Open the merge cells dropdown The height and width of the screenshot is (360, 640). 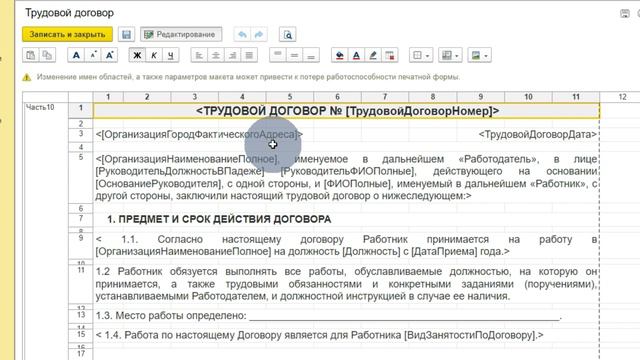450,55
